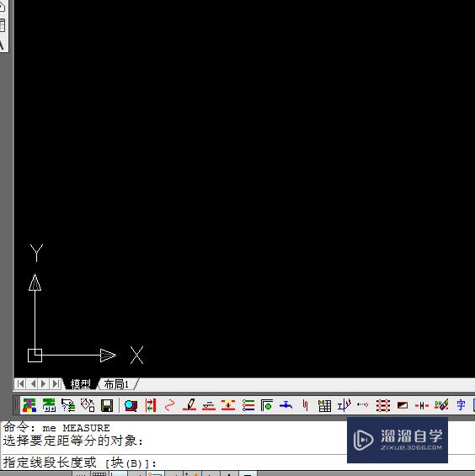Click the table with green valve icon
475x476 pixels.
click(x=324, y=405)
